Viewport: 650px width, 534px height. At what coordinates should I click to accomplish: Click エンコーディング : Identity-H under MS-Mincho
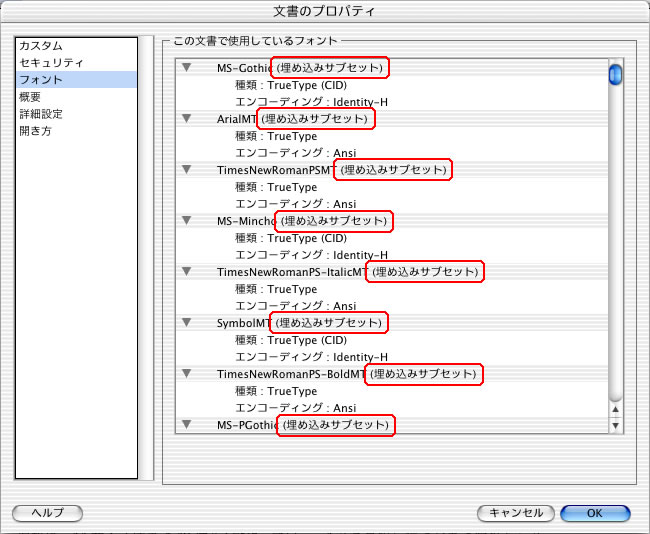click(x=311, y=255)
